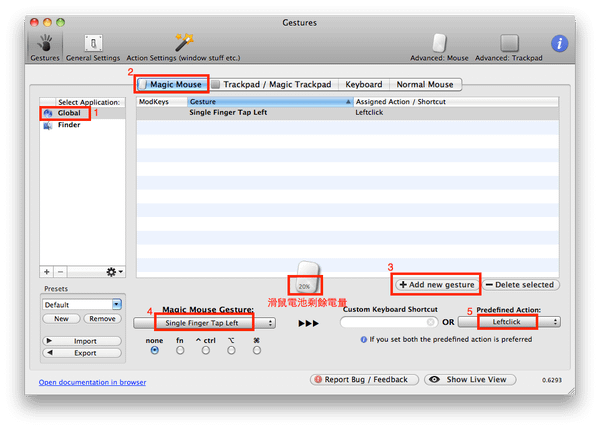Open the Predefined Action Leftclick dropdown
This screenshot has width=600, height=429.
(x=509, y=322)
